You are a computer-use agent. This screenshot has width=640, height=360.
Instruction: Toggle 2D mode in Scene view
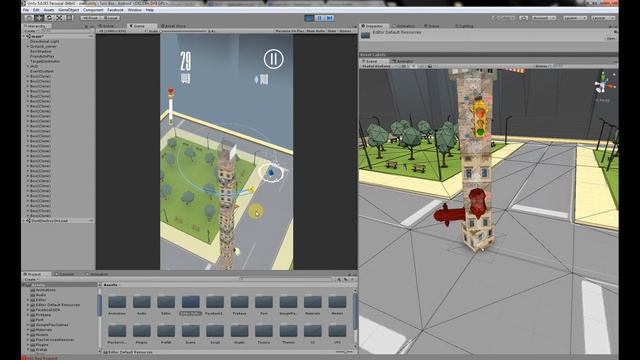click(404, 66)
